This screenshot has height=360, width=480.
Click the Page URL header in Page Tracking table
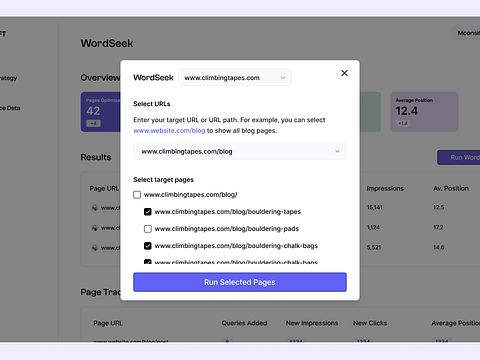(108, 323)
